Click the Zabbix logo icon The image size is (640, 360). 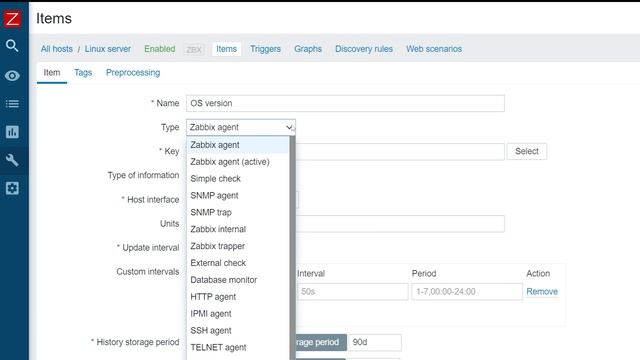12,19
